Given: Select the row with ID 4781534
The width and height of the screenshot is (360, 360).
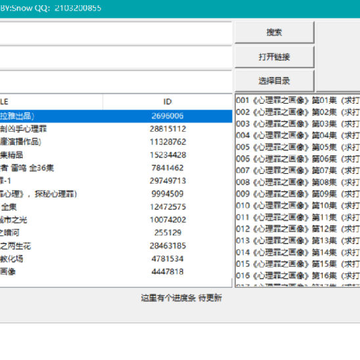Looking at the screenshot, I should 116,259.
